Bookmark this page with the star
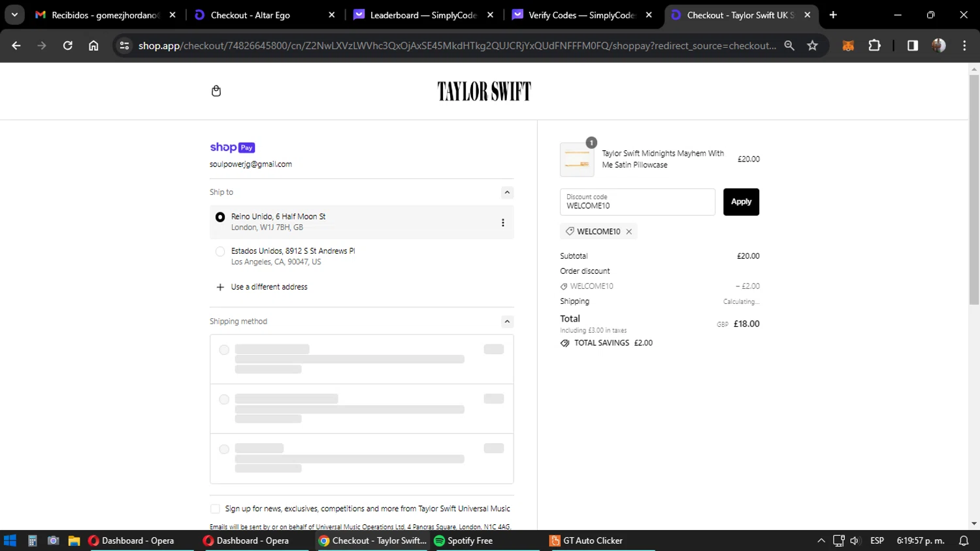Screen dimensions: 980x551 coord(812,46)
